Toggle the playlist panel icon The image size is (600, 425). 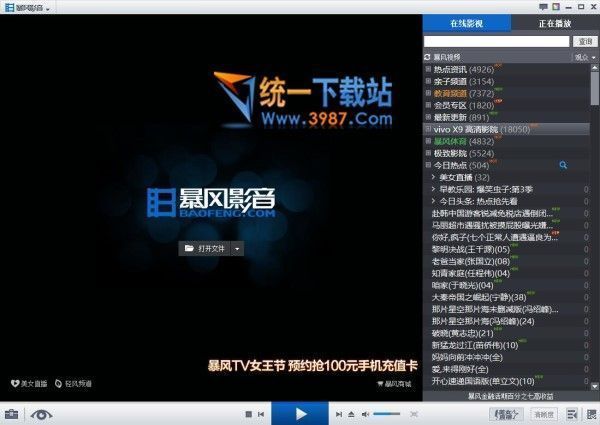[x=572, y=414]
